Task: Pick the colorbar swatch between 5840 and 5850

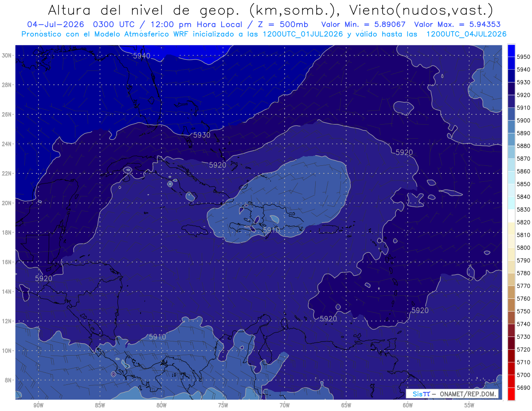Action: tap(511, 190)
